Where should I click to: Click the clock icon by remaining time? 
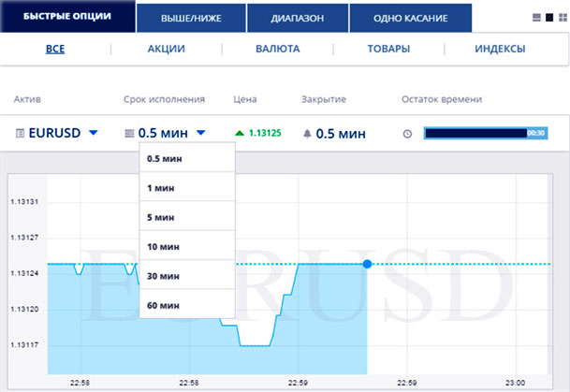click(x=407, y=134)
